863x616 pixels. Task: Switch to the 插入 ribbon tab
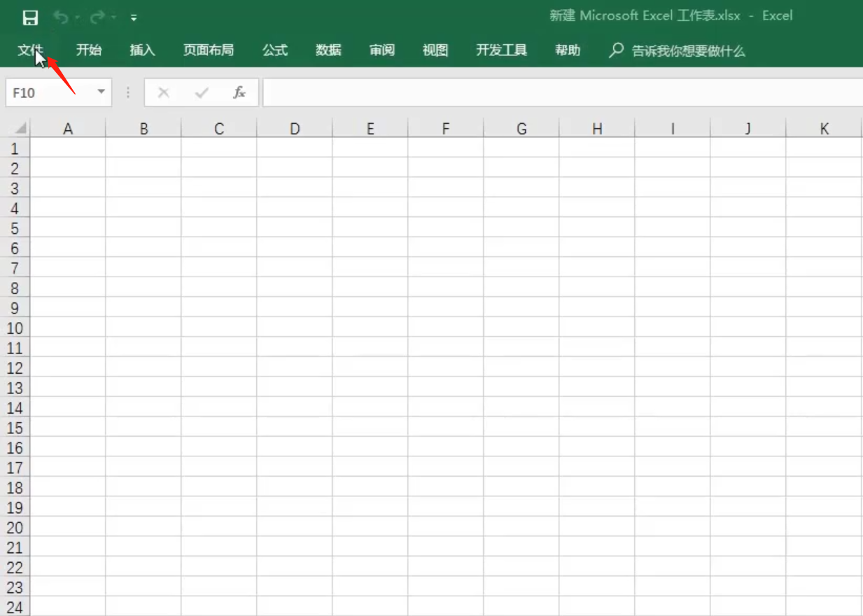142,50
